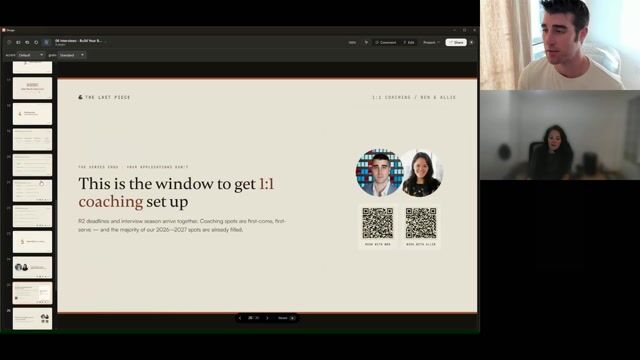This screenshot has width=640, height=360.
Task: Click the white Share button
Action: pos(456,42)
